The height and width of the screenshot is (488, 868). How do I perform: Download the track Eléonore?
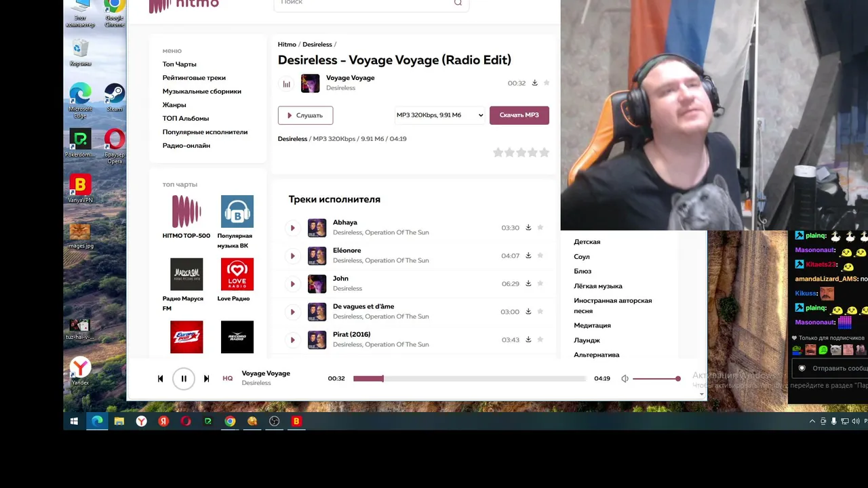point(528,256)
